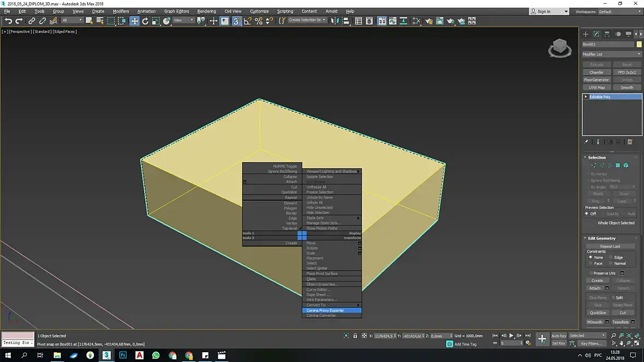Select Polygon sub-object level icon

618,165
